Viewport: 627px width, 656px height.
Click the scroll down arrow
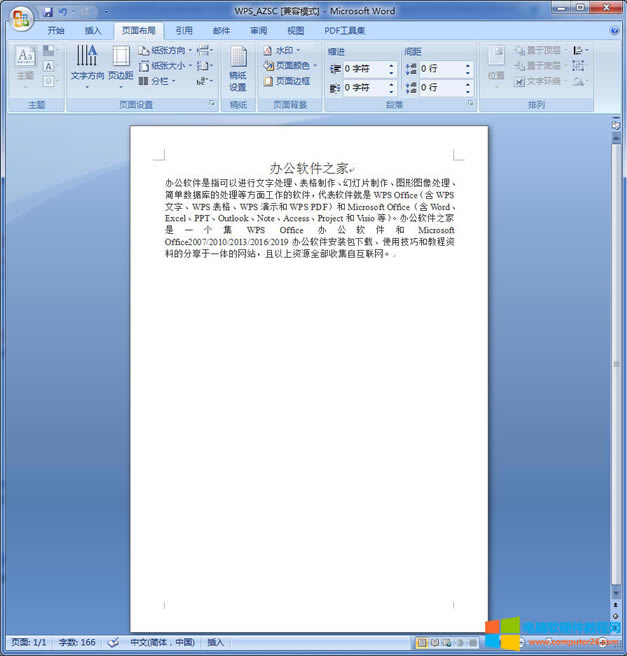(616, 593)
